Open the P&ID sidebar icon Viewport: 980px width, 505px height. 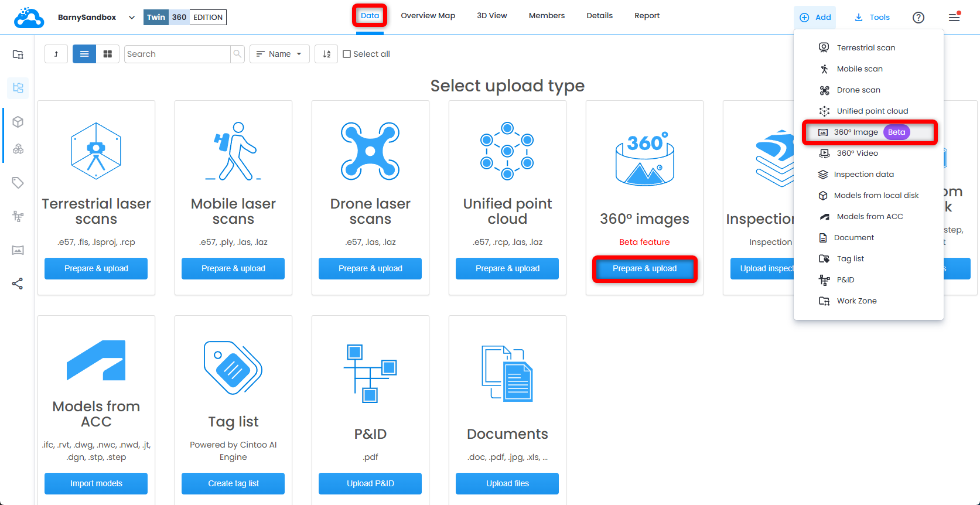pos(18,216)
